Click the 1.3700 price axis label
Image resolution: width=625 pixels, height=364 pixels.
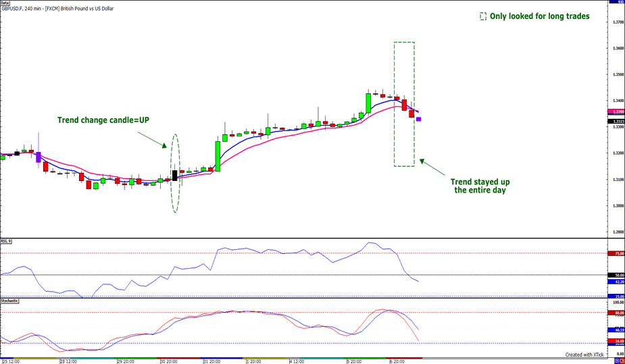618,22
